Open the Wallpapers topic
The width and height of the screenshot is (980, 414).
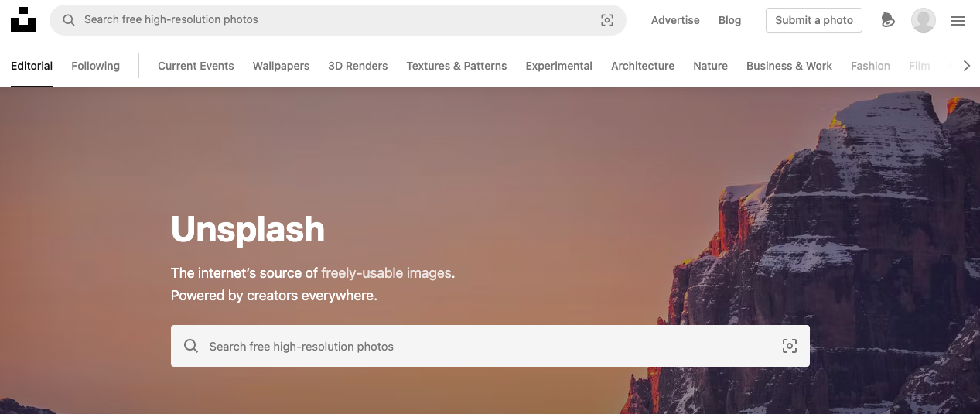(x=281, y=66)
